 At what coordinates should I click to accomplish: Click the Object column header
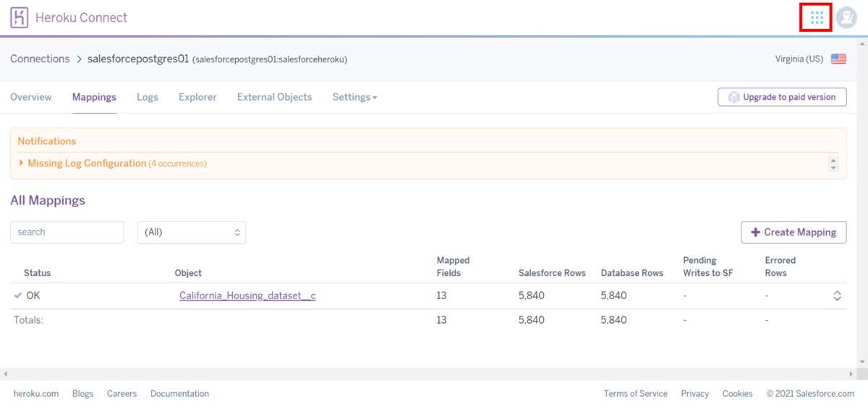(x=188, y=273)
